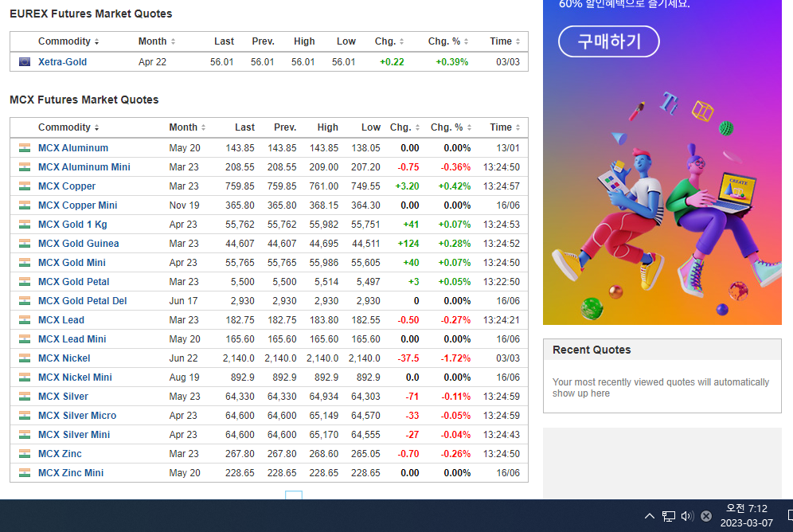Click the India flag icon beside MCX Lead
The width and height of the screenshot is (793, 532).
[x=24, y=320]
